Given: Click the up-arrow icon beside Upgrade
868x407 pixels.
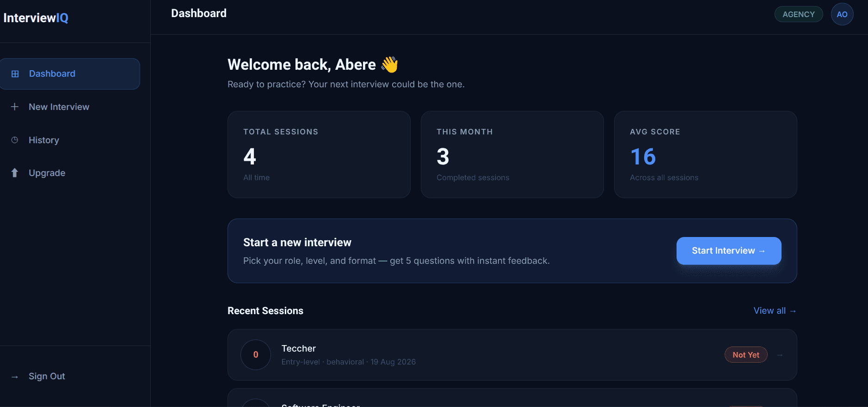Looking at the screenshot, I should pos(15,173).
